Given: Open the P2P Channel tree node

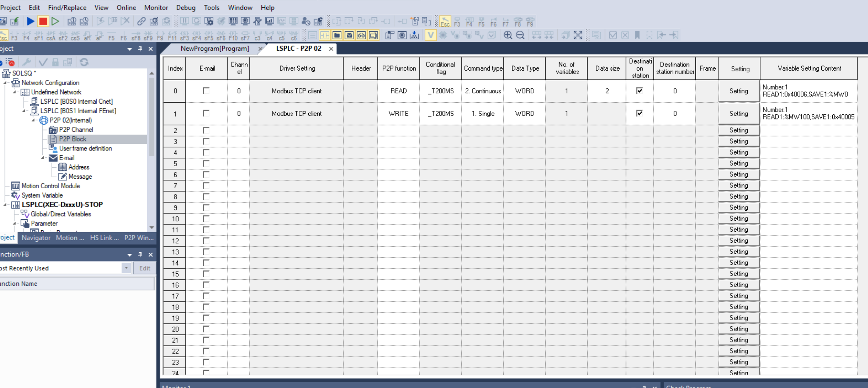Looking at the screenshot, I should [x=76, y=129].
